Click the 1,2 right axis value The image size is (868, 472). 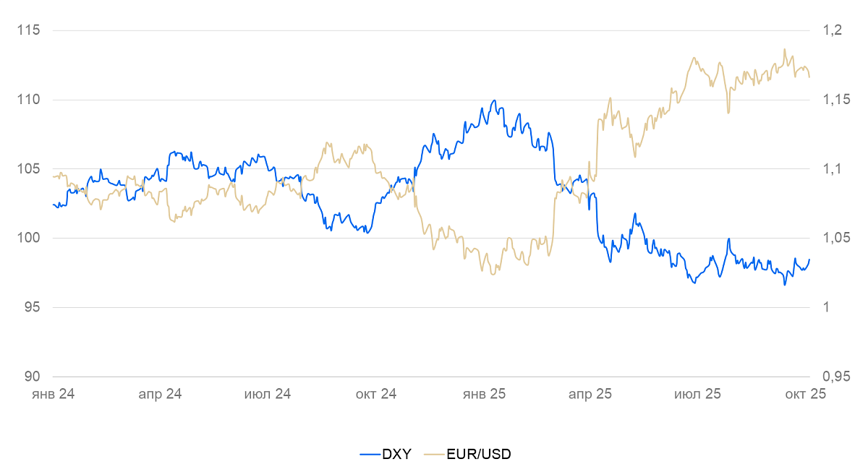coord(831,30)
